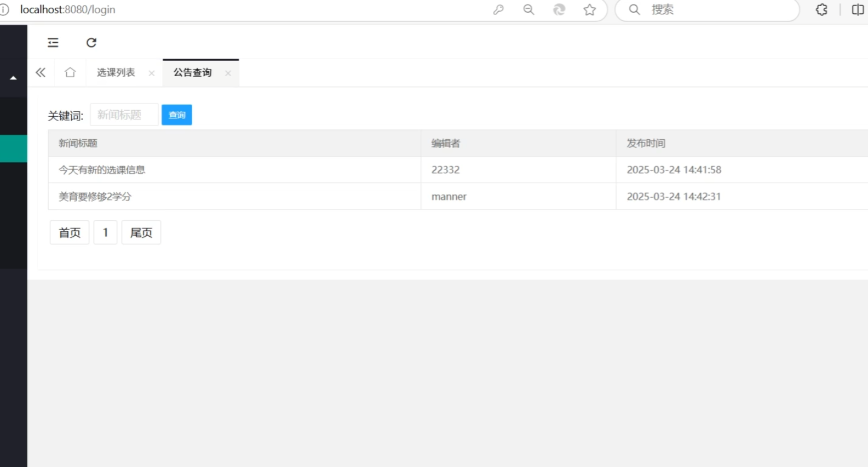Viewport: 868px width, 467px height.
Task: Click the blue 查询 search button
Action: pyautogui.click(x=177, y=115)
